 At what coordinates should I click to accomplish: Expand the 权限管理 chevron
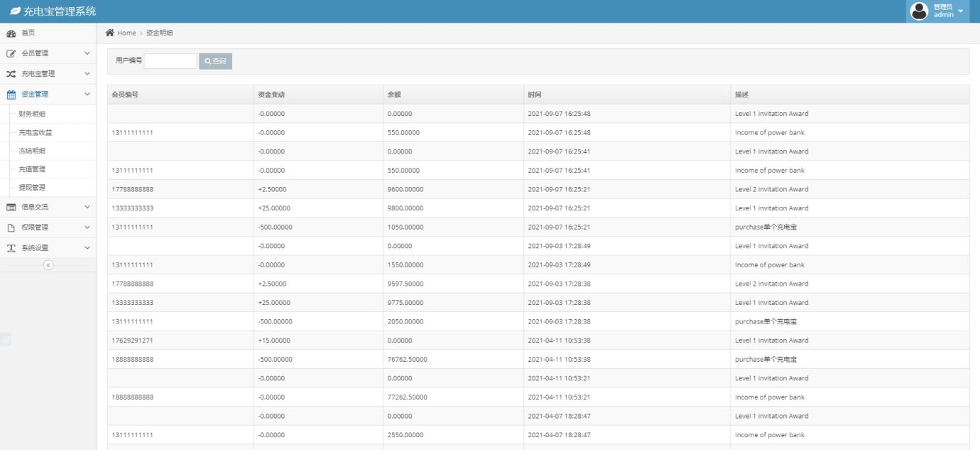[87, 227]
